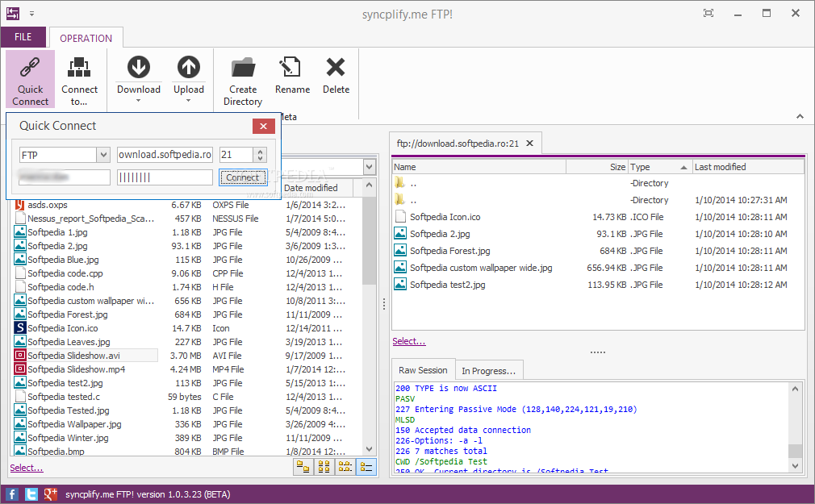Viewport: 815px width, 504px height.
Task: Close the ftp://download.softpedia.ro:21 tab
Action: [529, 143]
